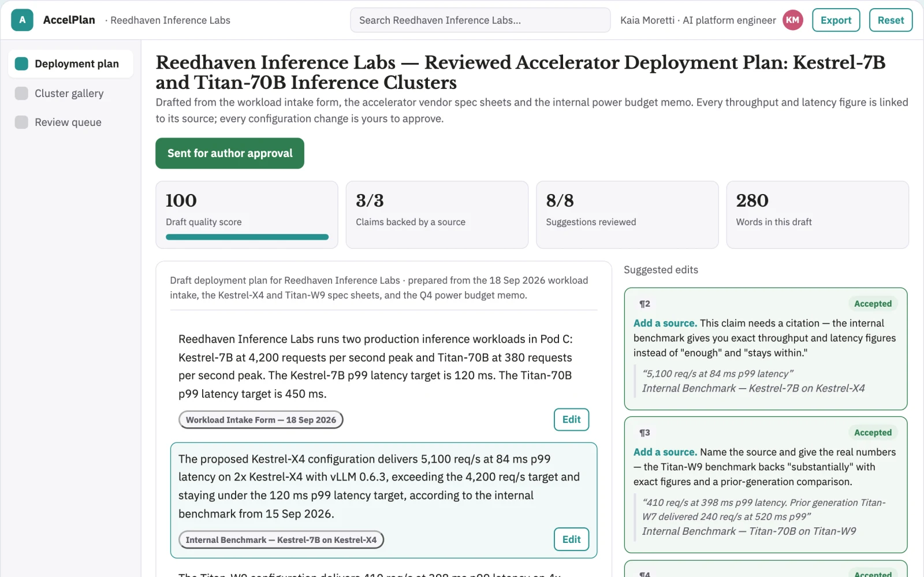Edit the Kestrel-X4 configuration paragraph
This screenshot has height=577, width=924.
[x=571, y=539]
